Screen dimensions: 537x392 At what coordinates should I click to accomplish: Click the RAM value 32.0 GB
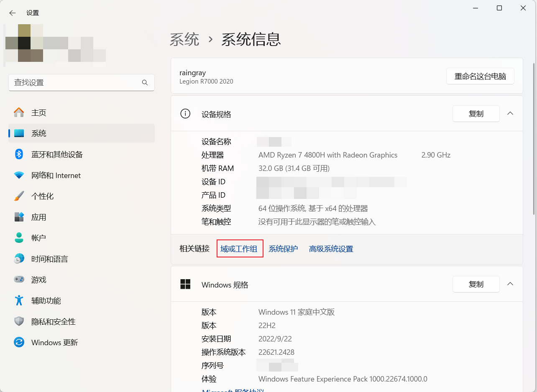tap(294, 168)
